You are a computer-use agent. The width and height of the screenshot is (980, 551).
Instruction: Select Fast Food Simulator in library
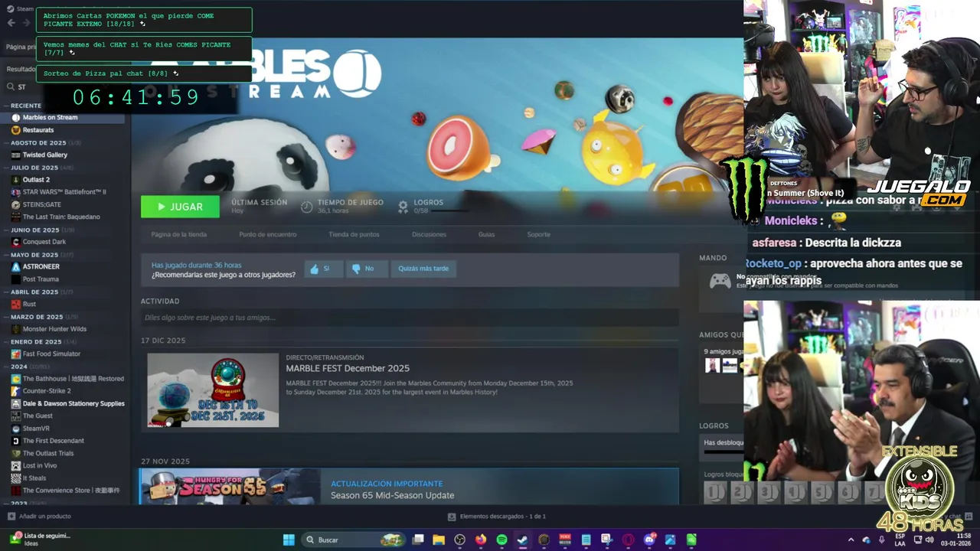[51, 354]
